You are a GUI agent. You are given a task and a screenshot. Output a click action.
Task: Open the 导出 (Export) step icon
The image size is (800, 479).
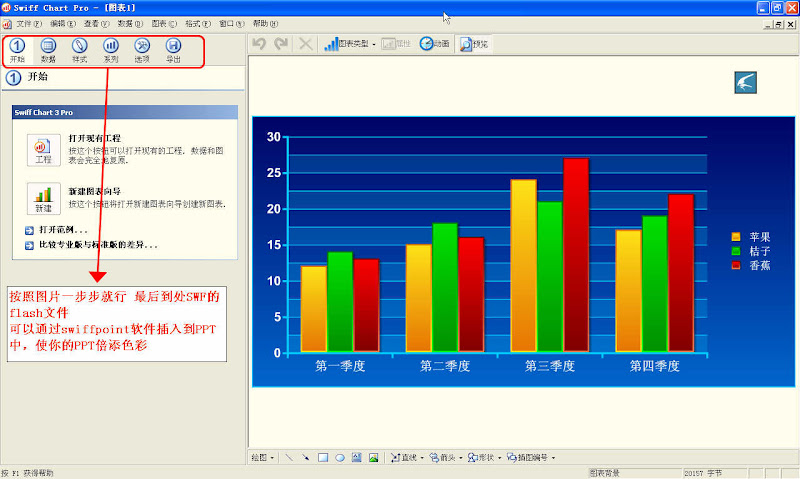[173, 50]
